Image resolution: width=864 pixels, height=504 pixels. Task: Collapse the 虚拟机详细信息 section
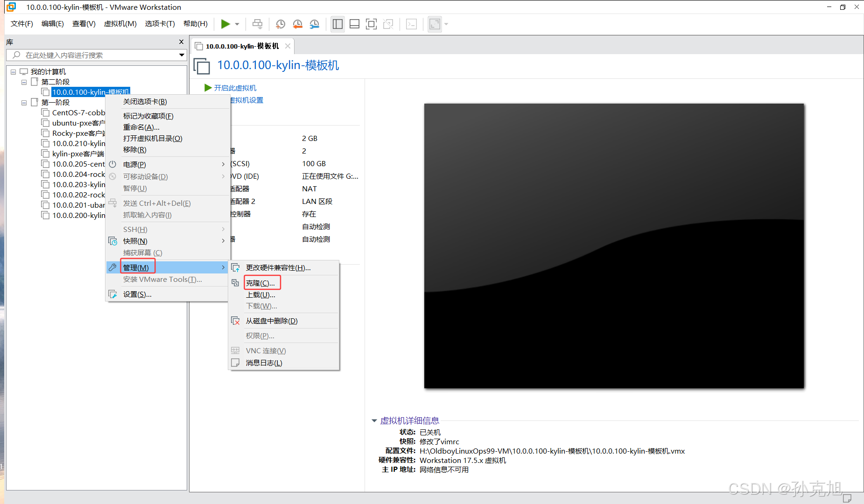(x=374, y=421)
